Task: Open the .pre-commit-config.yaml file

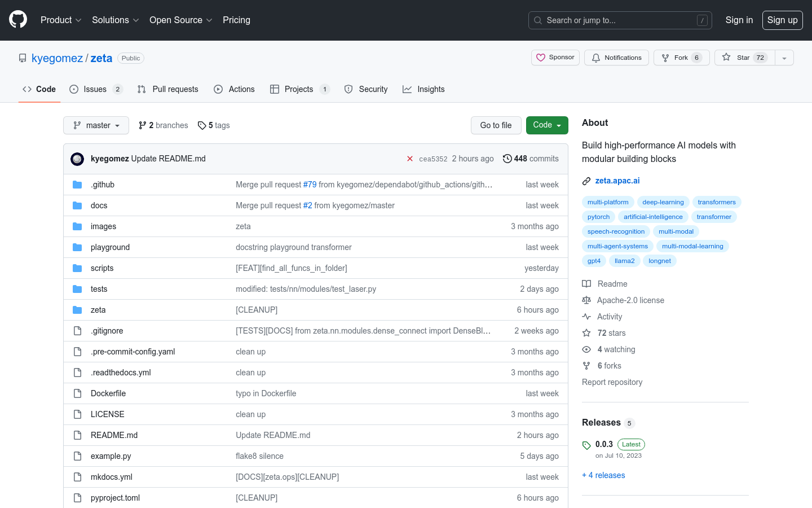Action: (133, 352)
